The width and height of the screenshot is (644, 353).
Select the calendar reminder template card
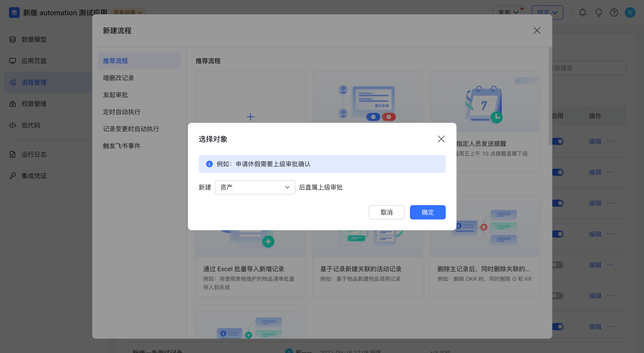(484, 122)
